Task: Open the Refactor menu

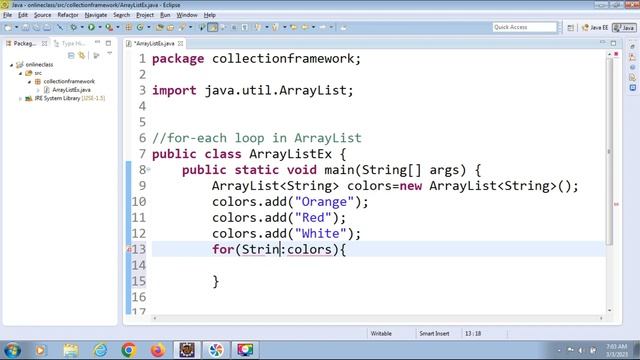Action: click(x=68, y=15)
